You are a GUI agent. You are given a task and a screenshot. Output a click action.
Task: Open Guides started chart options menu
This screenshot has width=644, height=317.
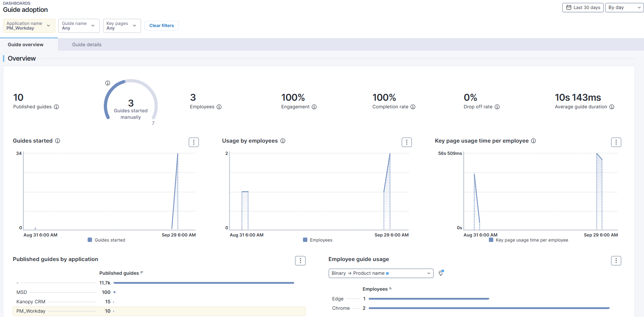(x=194, y=142)
